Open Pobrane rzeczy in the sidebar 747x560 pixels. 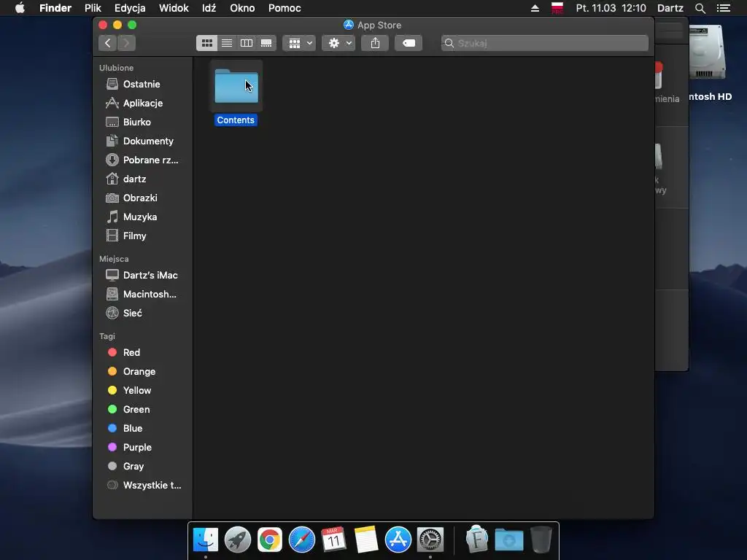pyautogui.click(x=150, y=160)
